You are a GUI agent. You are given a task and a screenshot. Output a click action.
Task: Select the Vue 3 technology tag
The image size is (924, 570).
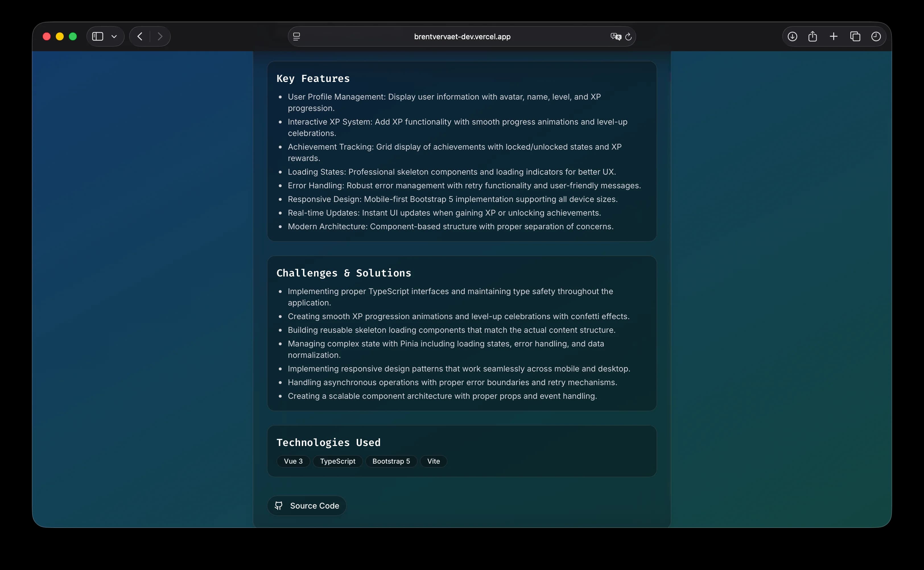293,461
